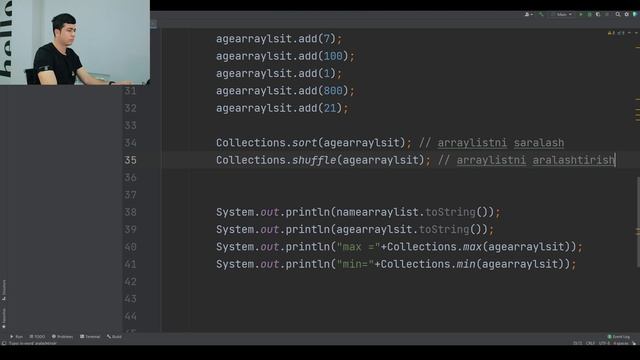The width and height of the screenshot is (640, 360).
Task: Click line number 35 in the gutter
Action: pyautogui.click(x=130, y=160)
